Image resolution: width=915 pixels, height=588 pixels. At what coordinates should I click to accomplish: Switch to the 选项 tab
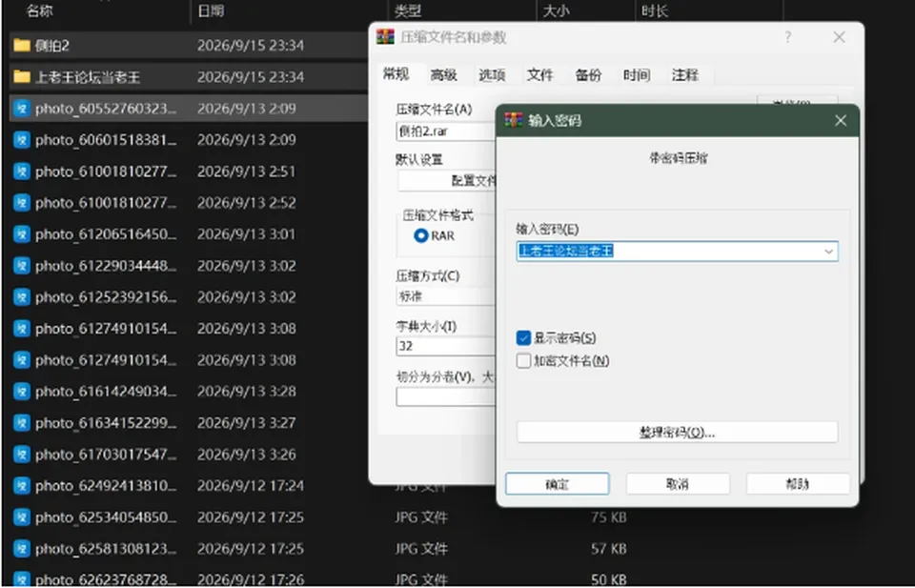(x=492, y=75)
